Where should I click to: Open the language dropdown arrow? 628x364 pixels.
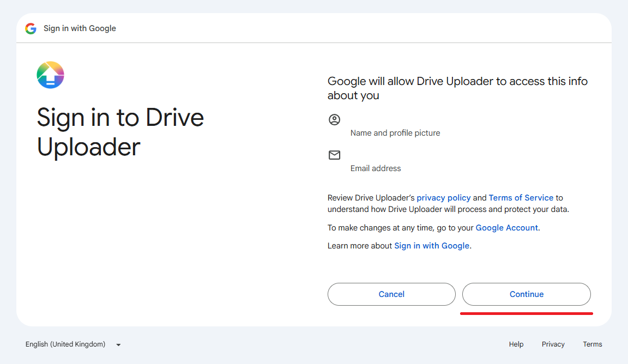(118, 345)
